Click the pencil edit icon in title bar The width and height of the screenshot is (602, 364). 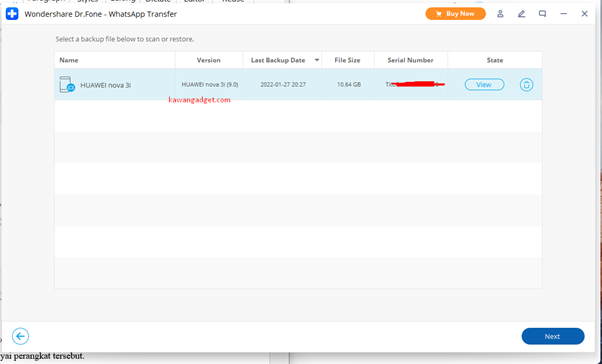click(x=521, y=14)
